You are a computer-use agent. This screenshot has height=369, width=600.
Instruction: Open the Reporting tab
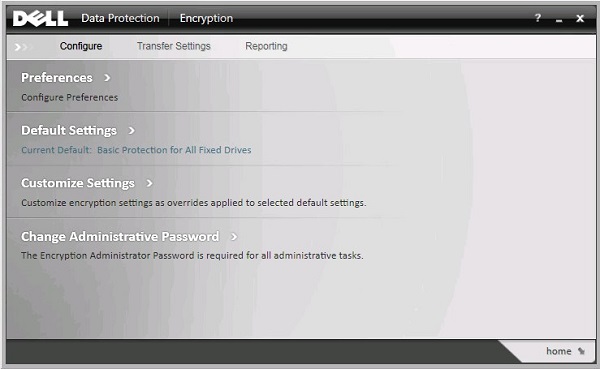pos(266,46)
